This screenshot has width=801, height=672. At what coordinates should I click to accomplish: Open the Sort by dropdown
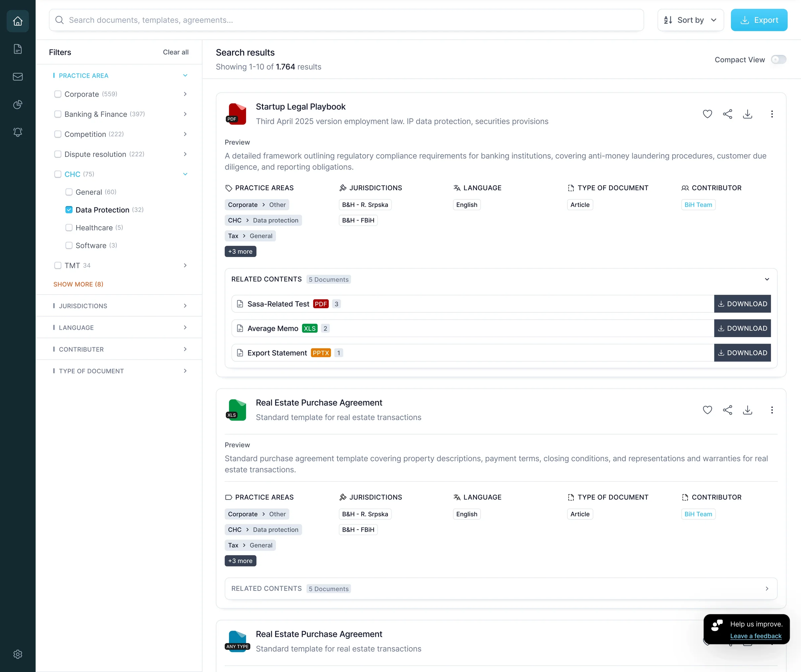point(691,20)
